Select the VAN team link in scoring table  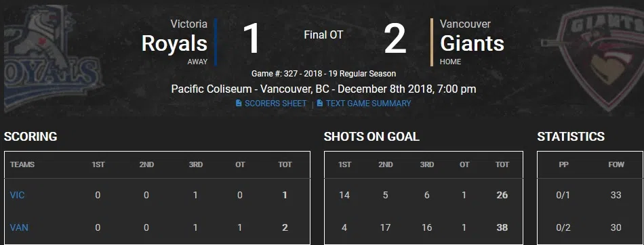point(19,227)
